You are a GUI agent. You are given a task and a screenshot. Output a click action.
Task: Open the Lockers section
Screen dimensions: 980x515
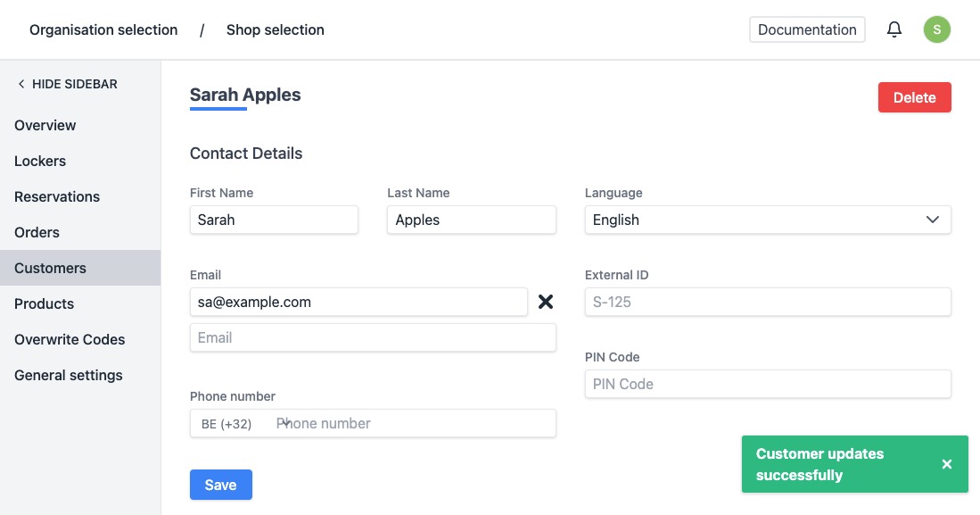[40, 161]
